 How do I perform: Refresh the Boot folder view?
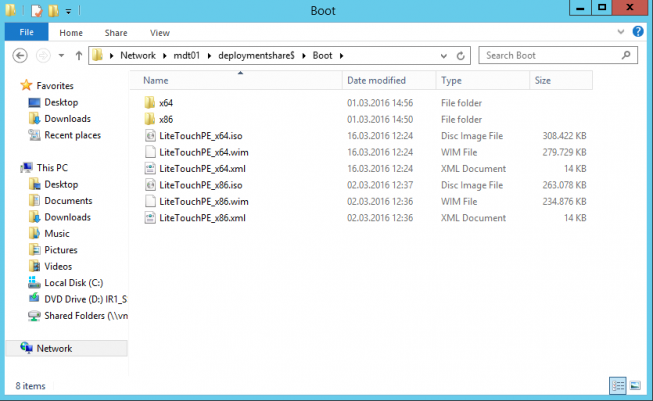point(460,56)
